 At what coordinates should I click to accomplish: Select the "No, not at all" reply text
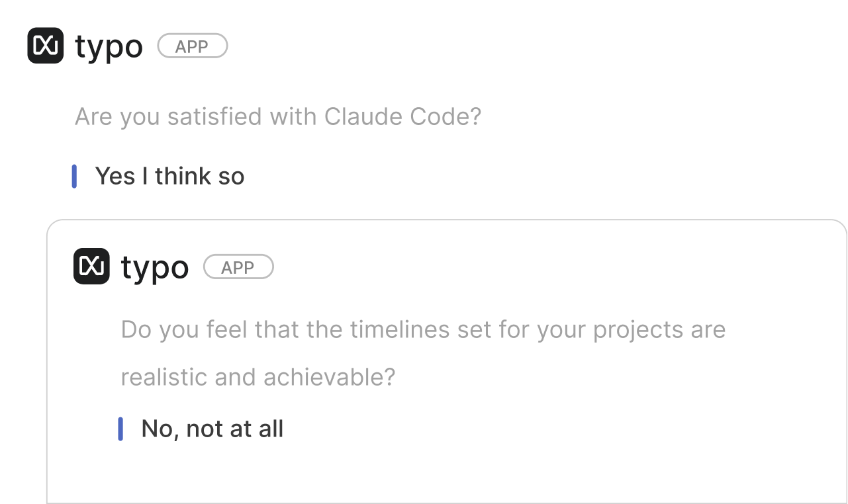pos(212,429)
